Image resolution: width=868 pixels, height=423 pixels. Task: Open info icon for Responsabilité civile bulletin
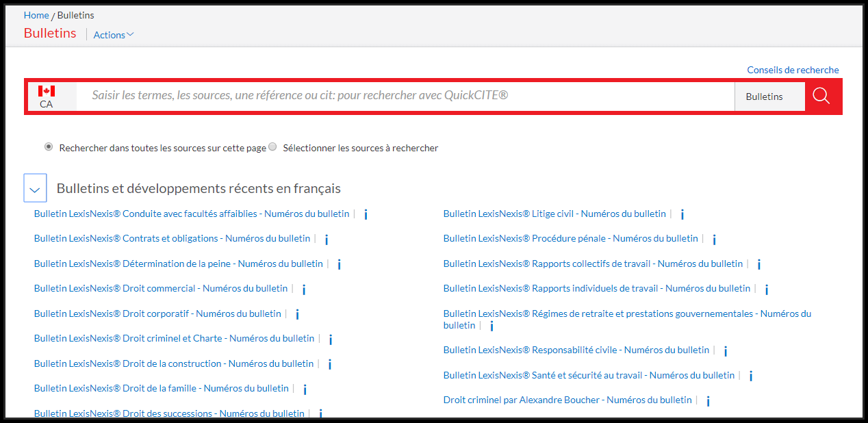[726, 350]
